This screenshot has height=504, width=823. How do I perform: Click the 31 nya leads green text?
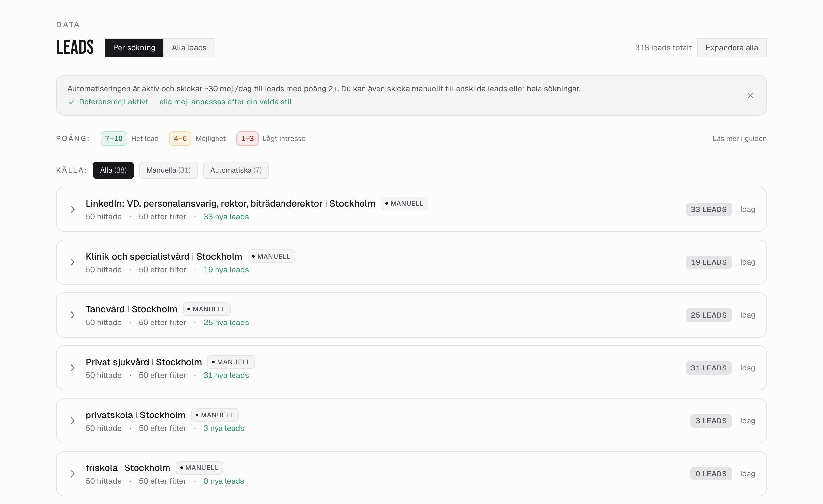(226, 375)
